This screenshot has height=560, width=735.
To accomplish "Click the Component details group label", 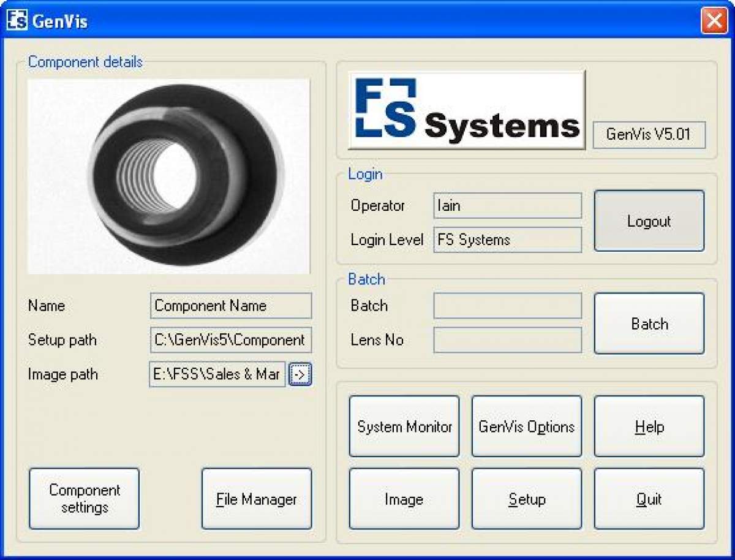I will 85,62.
